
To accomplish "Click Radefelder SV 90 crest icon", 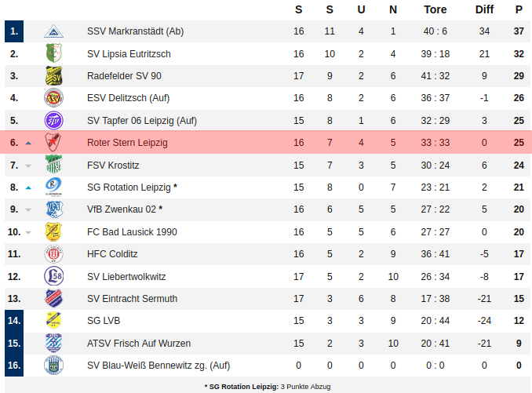I will 53,76.
